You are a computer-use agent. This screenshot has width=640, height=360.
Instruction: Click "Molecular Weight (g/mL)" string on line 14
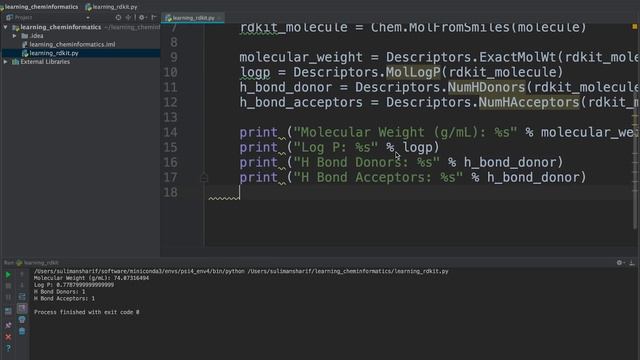pos(405,133)
